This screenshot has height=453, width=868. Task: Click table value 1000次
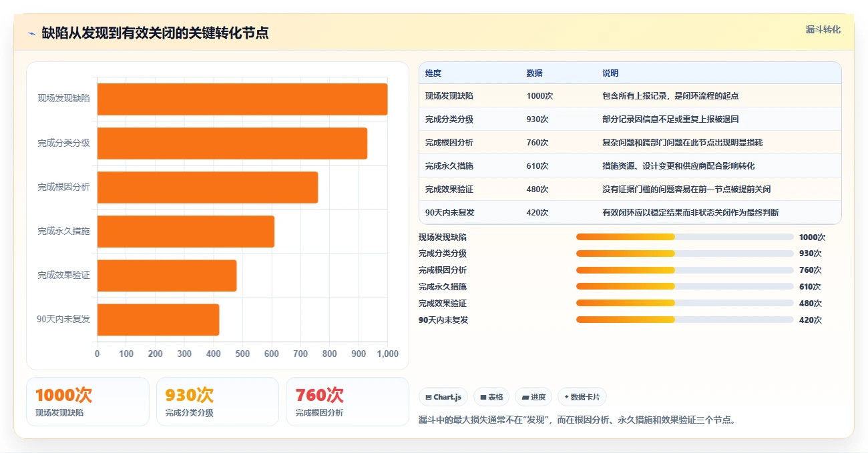[x=539, y=96]
